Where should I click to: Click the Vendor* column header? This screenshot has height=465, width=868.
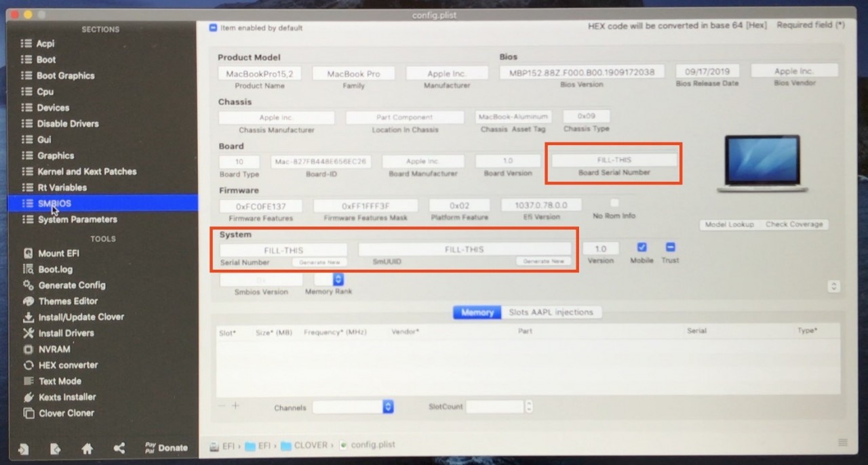click(x=405, y=332)
